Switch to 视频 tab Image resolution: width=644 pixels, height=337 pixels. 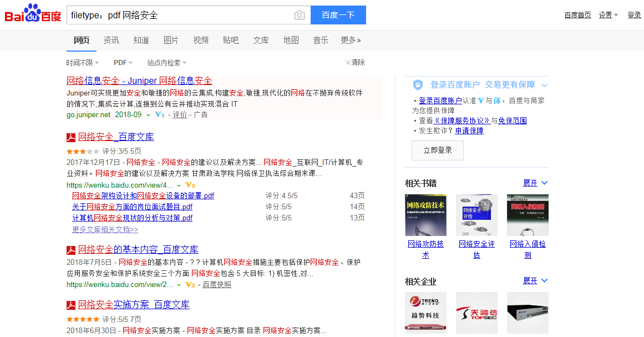201,41
